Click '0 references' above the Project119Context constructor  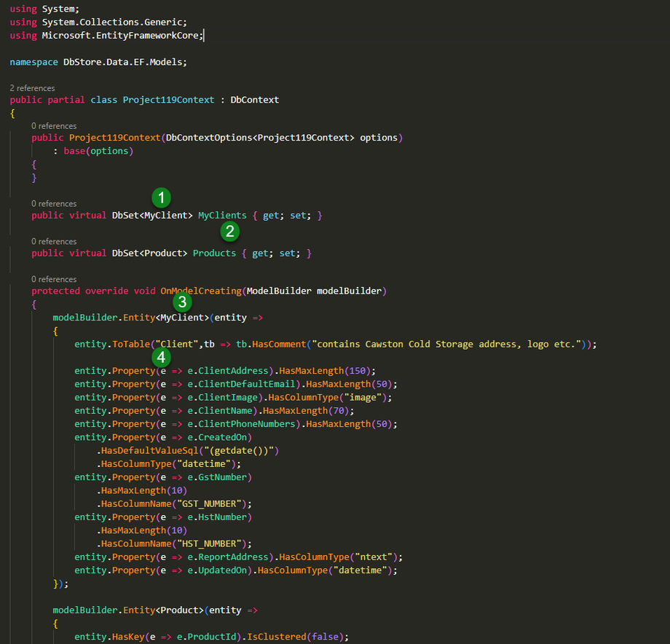pyautogui.click(x=53, y=126)
